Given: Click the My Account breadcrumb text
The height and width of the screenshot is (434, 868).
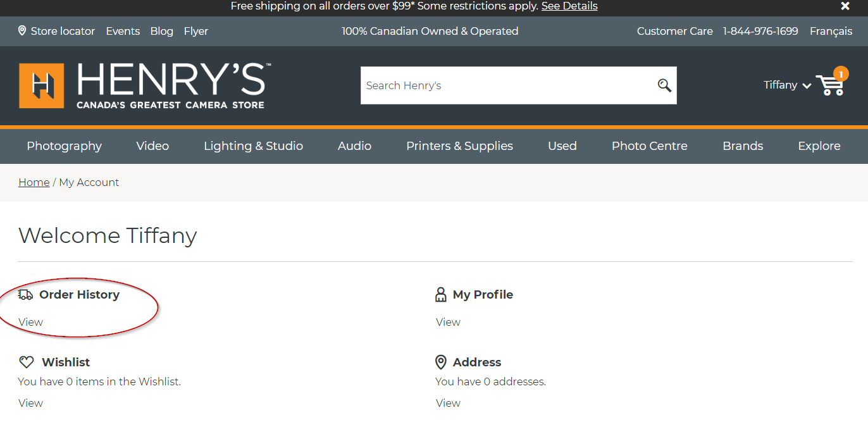Looking at the screenshot, I should 89,182.
